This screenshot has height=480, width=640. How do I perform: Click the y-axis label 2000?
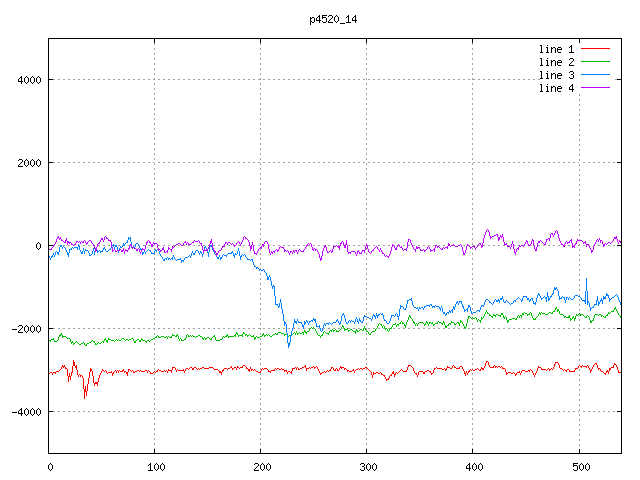click(29, 163)
